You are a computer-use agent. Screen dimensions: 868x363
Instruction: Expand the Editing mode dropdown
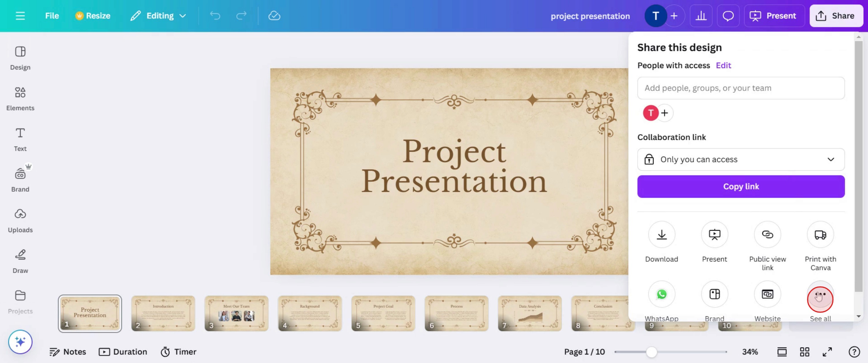click(158, 16)
